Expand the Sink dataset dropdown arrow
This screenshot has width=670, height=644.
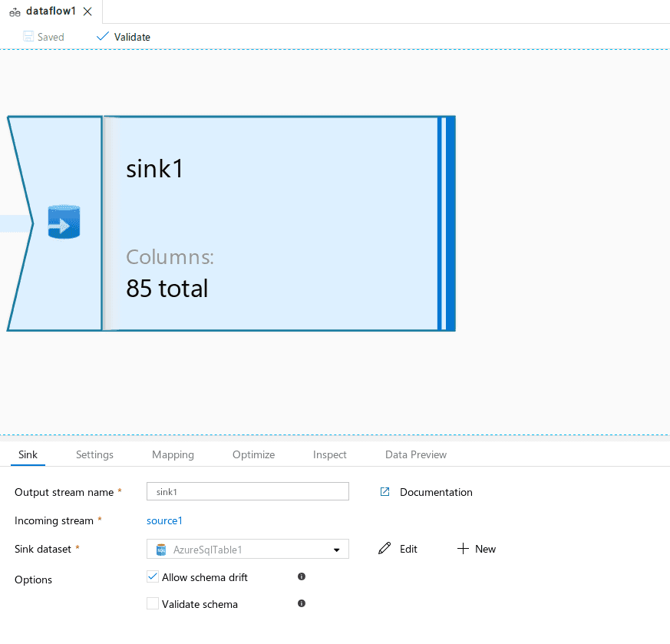[337, 550]
